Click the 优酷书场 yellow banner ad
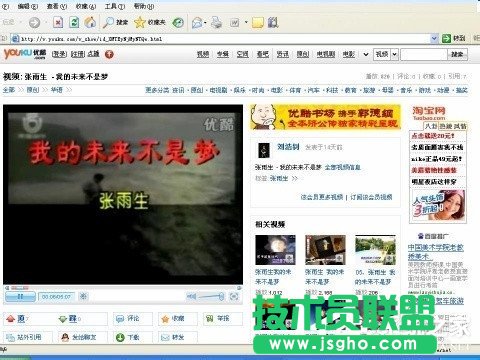The image size is (480, 360). (325, 117)
